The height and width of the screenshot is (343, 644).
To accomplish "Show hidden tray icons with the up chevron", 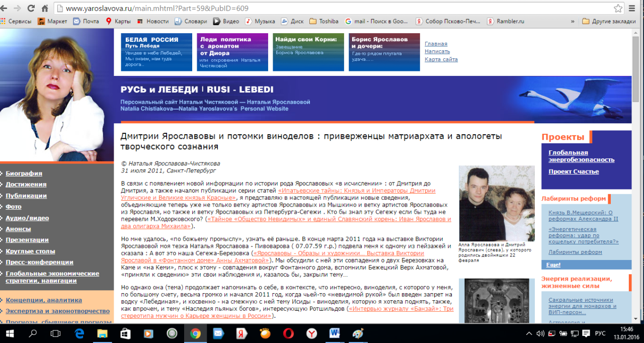I will tap(529, 333).
